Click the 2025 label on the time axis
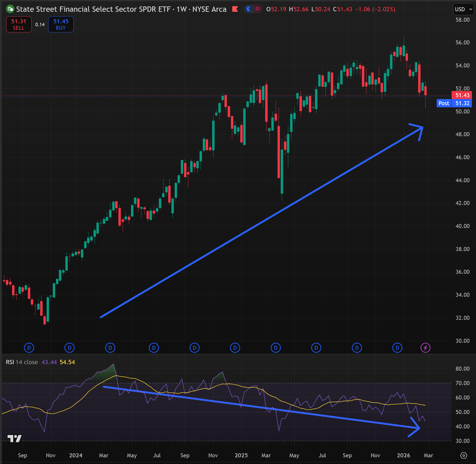Screen dimensions: 476x464 pyautogui.click(x=241, y=455)
